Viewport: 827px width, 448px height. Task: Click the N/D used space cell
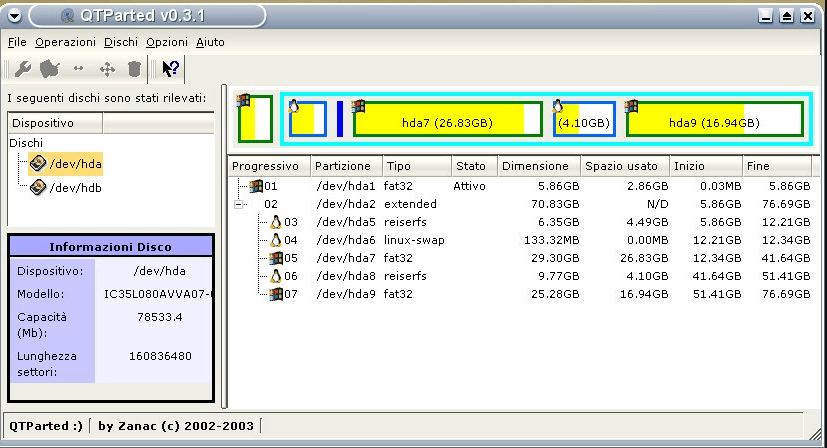click(657, 204)
